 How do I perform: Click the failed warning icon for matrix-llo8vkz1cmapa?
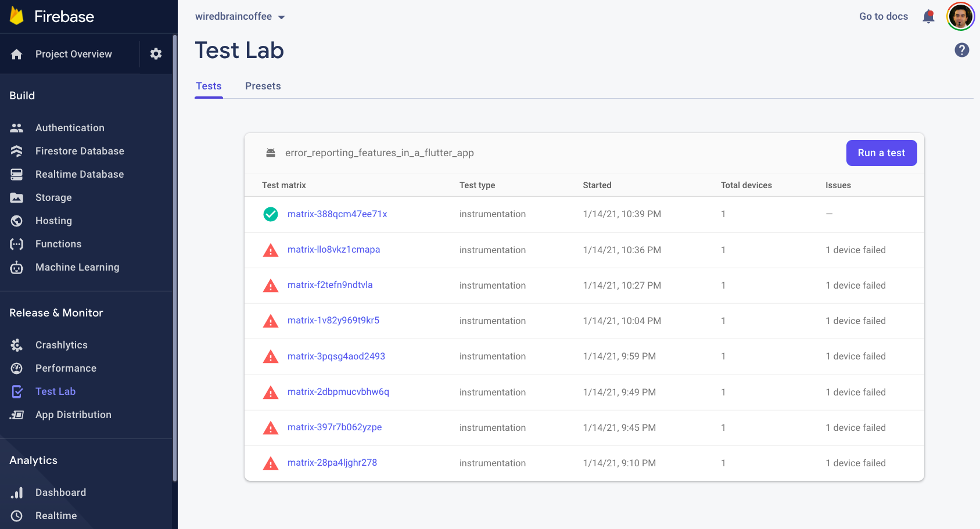tap(271, 250)
